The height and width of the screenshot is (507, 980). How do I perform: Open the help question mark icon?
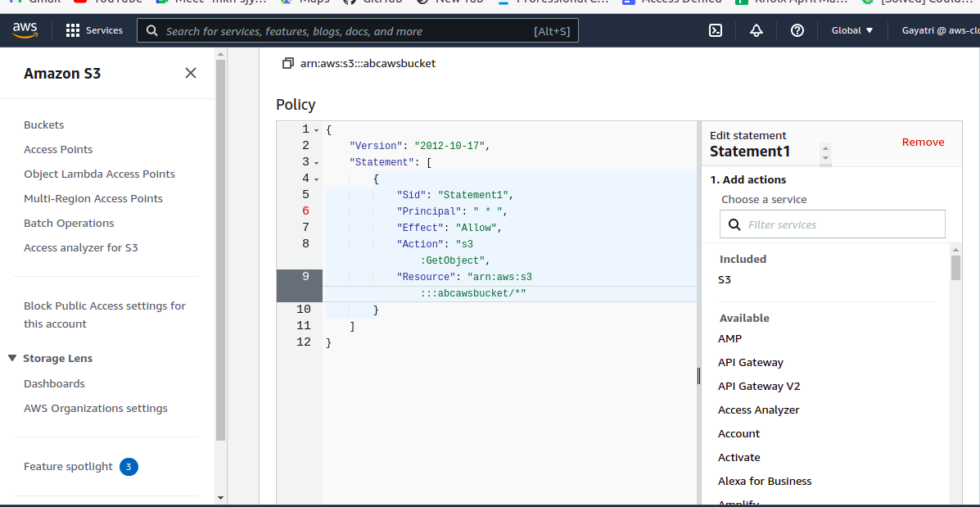(797, 30)
